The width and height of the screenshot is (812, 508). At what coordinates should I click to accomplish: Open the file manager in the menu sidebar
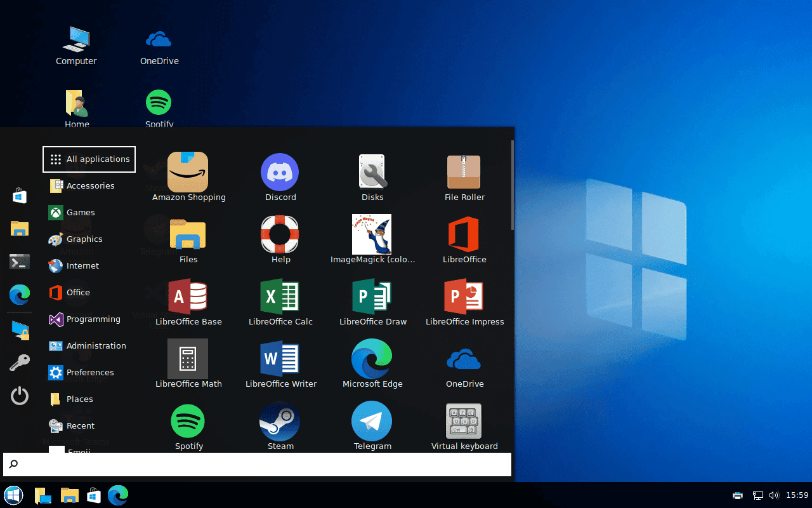click(20, 229)
